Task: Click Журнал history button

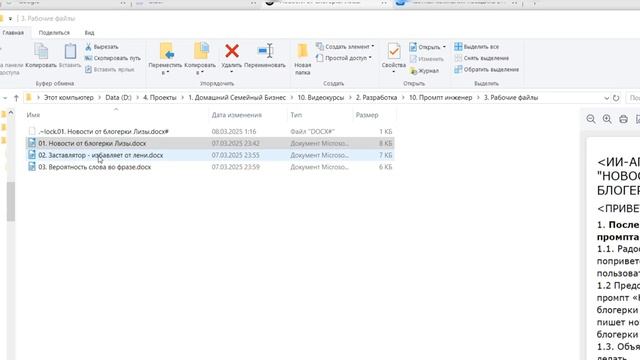Action: coord(424,71)
